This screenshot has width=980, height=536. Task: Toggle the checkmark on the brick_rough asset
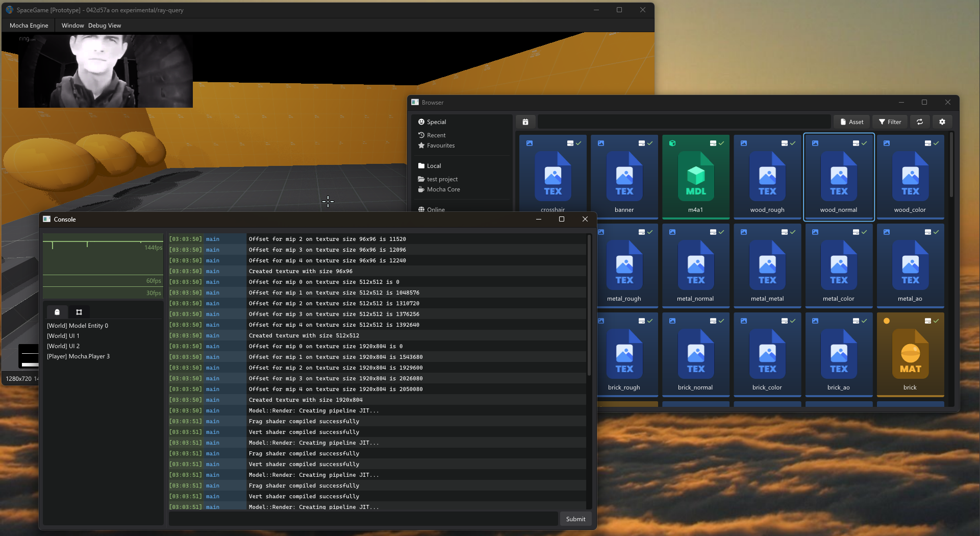coord(650,321)
